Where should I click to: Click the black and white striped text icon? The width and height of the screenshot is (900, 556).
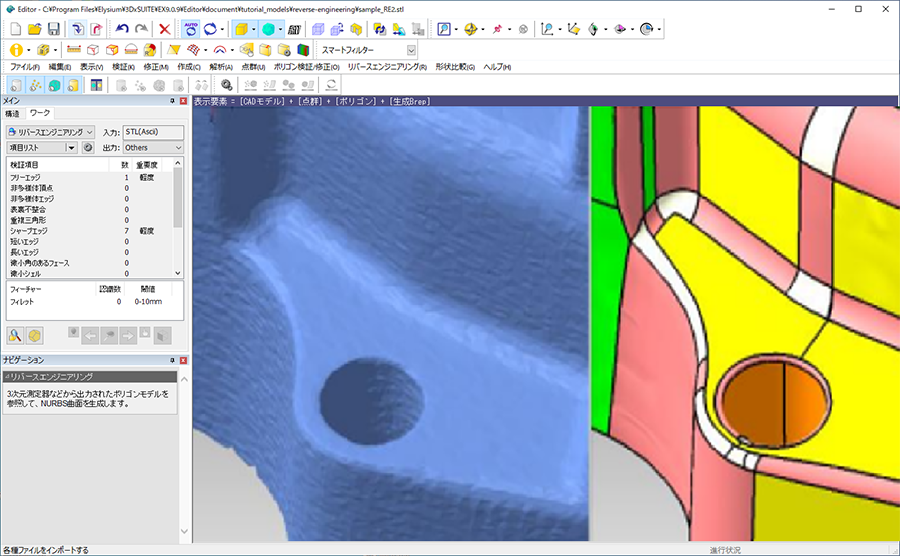294,29
